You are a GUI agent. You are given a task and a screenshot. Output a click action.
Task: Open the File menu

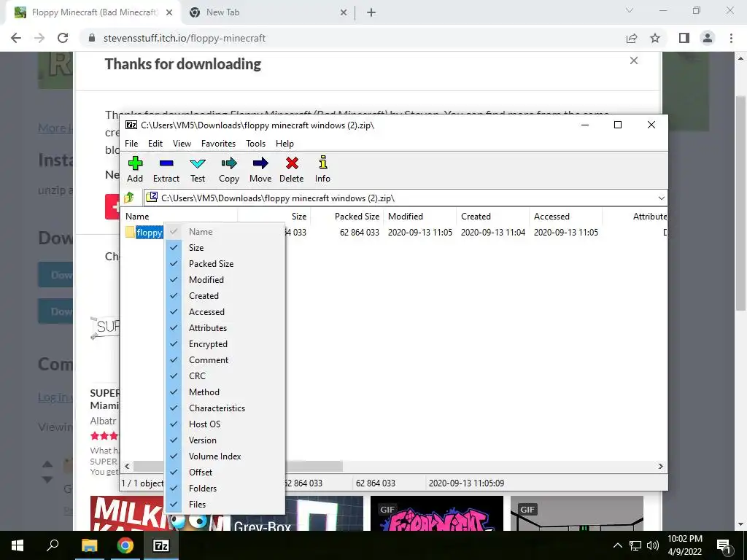pyautogui.click(x=131, y=144)
